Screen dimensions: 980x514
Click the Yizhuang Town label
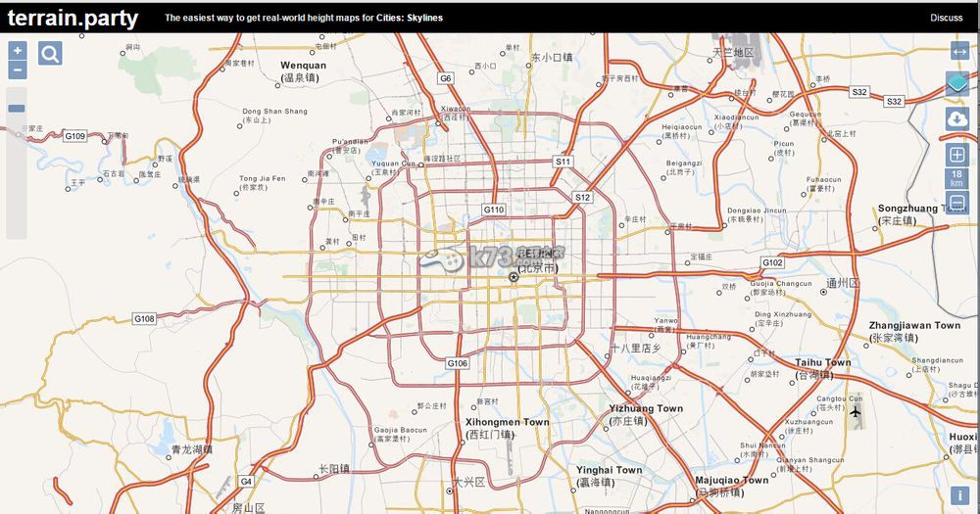tap(646, 408)
